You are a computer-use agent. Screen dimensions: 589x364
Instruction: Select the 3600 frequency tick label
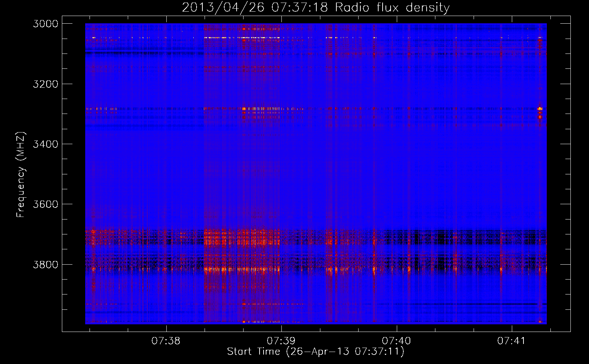[x=46, y=204]
